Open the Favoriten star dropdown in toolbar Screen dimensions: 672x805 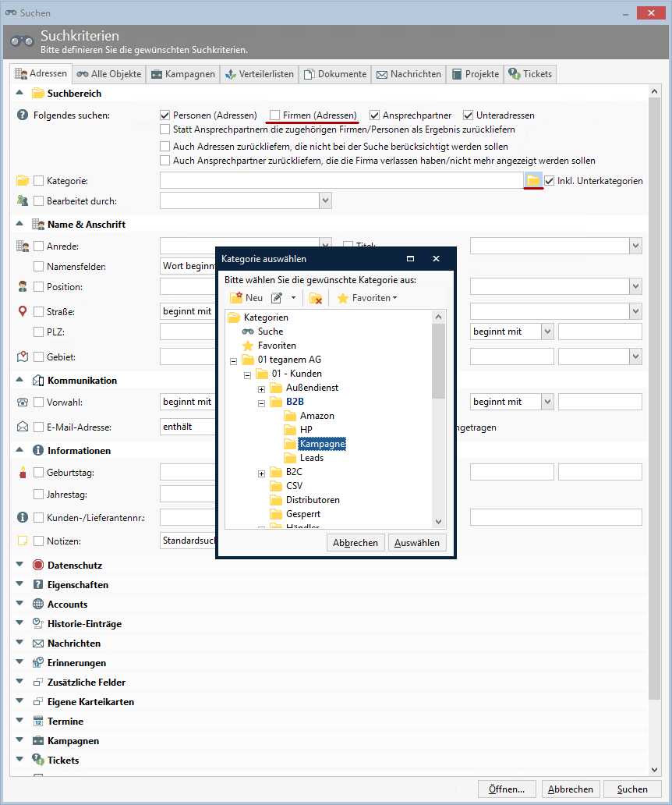pyautogui.click(x=366, y=298)
